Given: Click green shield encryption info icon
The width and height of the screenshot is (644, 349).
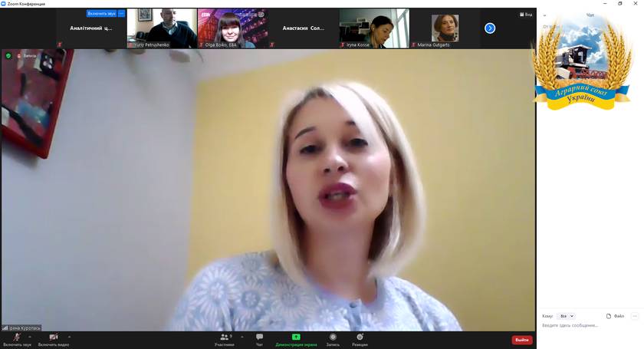Looking at the screenshot, I should click(x=8, y=55).
